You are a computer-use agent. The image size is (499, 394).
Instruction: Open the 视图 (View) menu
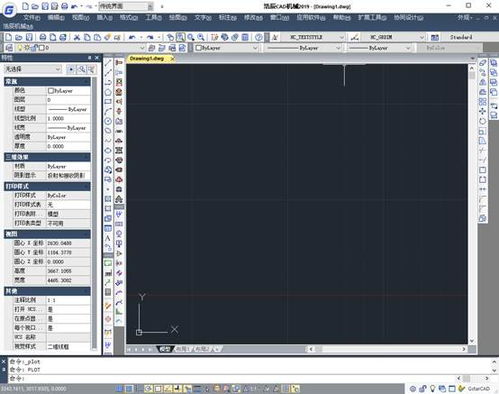(81, 17)
